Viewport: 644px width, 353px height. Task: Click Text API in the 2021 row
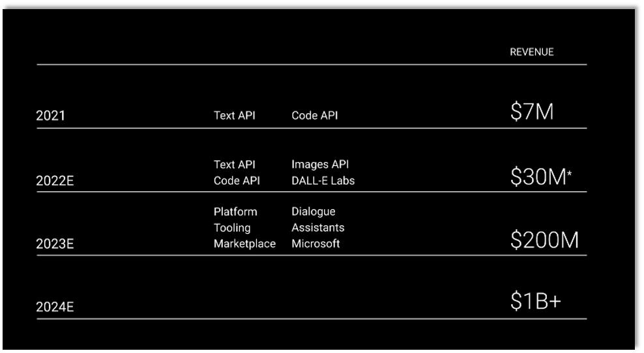point(234,116)
